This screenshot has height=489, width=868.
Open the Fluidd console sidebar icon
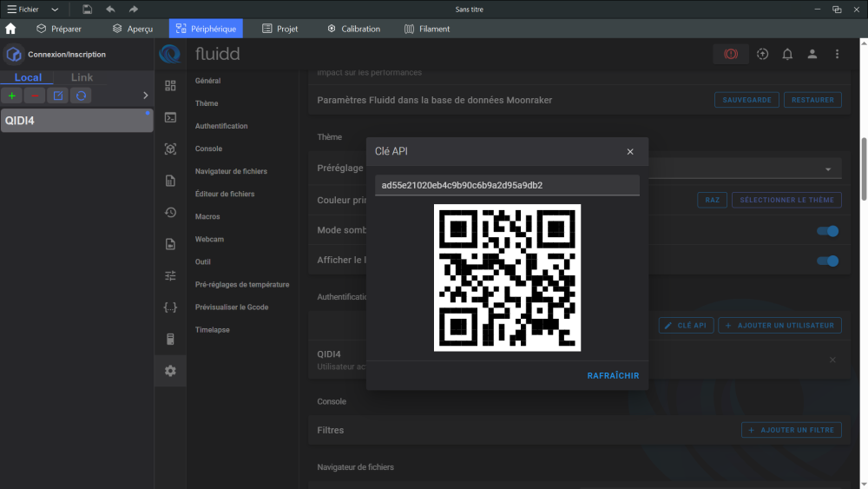(x=170, y=117)
